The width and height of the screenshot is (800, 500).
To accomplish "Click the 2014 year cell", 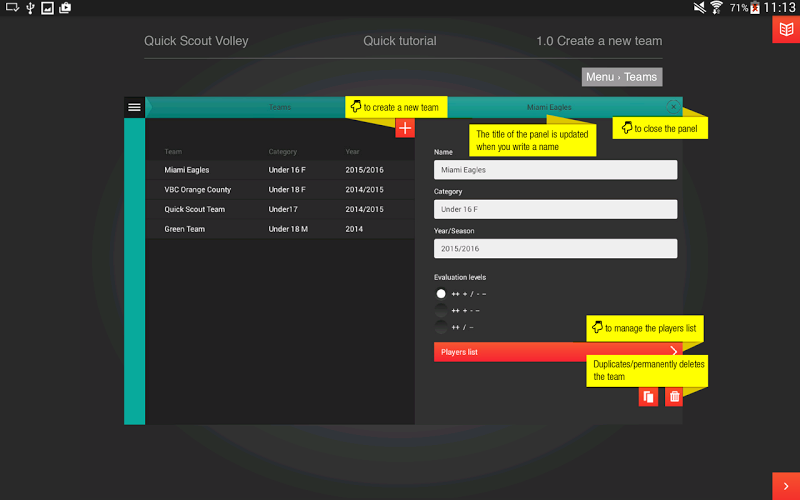I will tap(354, 229).
